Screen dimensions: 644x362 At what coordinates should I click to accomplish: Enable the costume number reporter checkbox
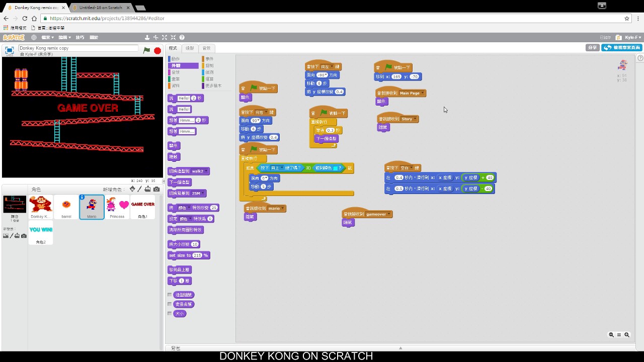click(170, 295)
